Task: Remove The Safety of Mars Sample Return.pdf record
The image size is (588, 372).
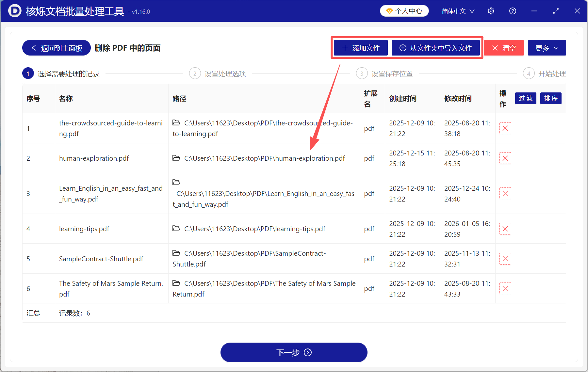Action: (505, 288)
